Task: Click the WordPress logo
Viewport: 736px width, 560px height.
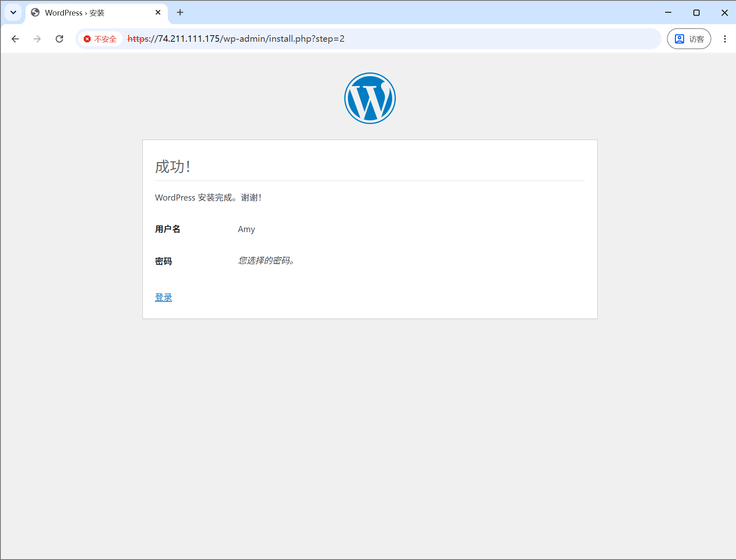Action: tap(370, 98)
